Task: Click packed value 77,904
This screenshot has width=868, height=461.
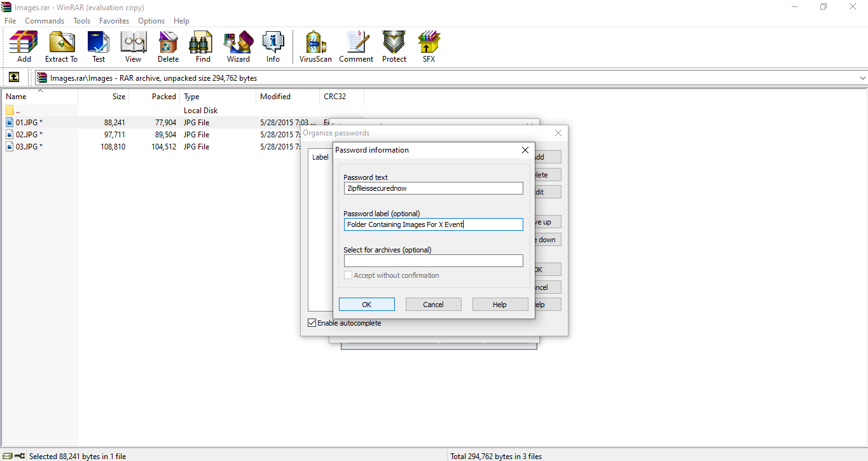Action: coord(165,122)
